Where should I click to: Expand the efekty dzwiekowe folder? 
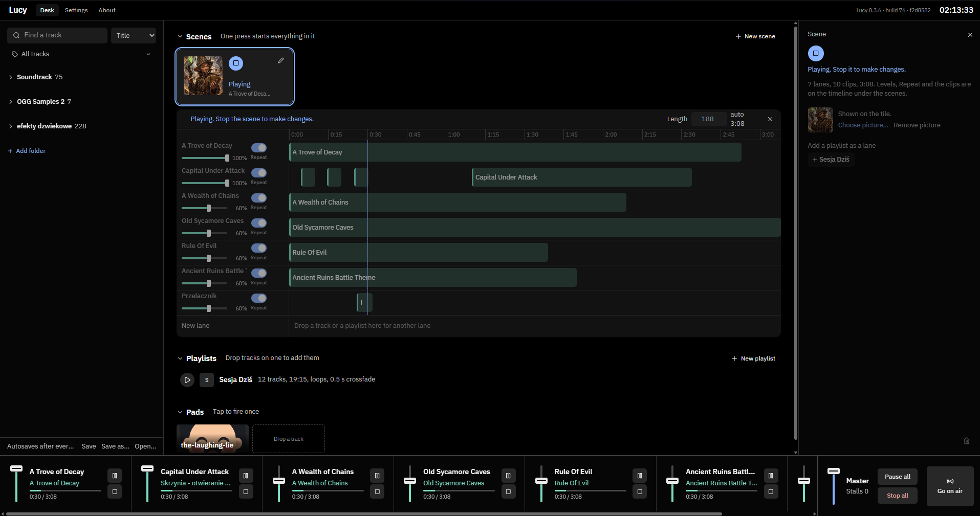point(11,126)
